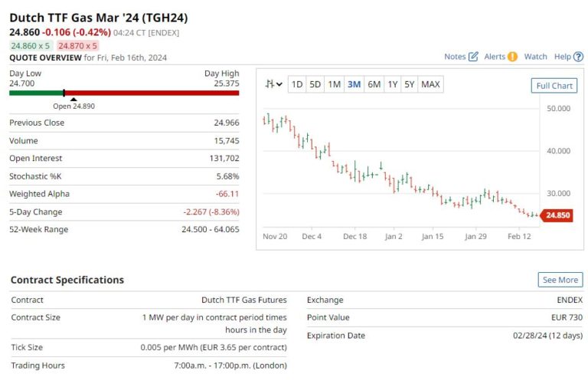Click the Notes link text
Screen dimensions: 588x387
[455, 57]
